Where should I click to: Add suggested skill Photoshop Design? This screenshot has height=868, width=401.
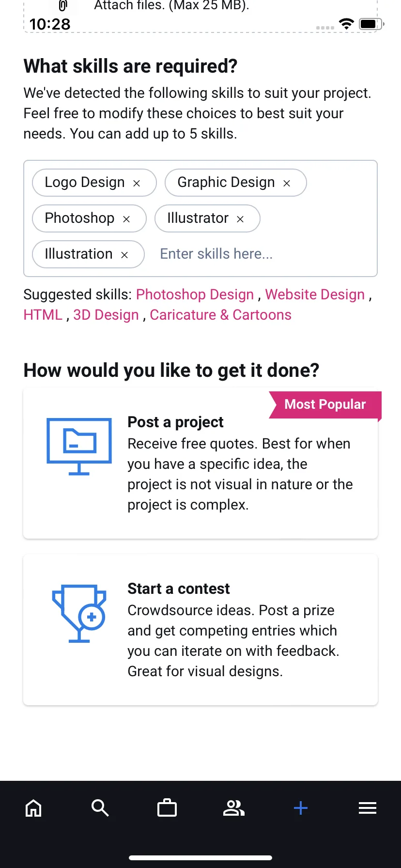(x=195, y=294)
